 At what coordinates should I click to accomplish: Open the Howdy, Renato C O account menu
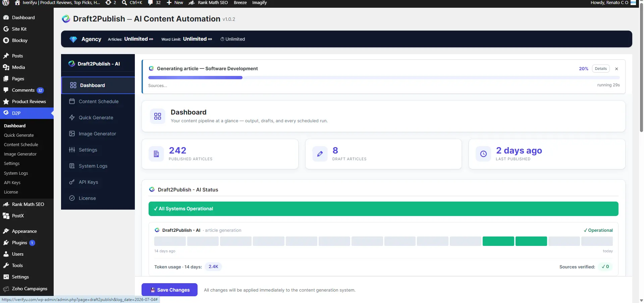613,3
